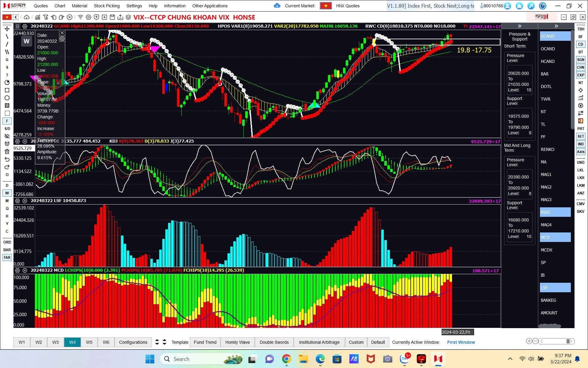Viewport: 588px width, 368px height.
Task: Go back using the left chevron button
Action: coord(16,17)
